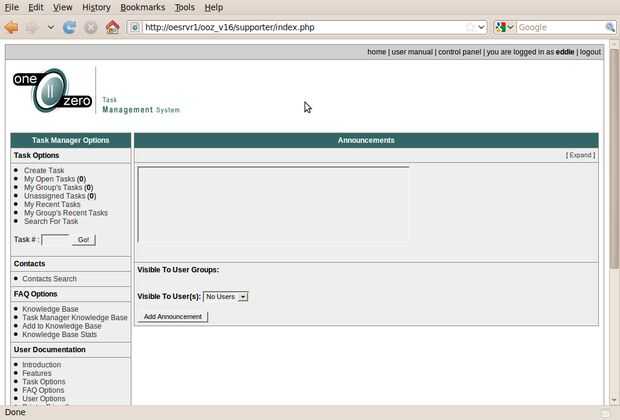Open the address bar history dropdown

click(481, 27)
